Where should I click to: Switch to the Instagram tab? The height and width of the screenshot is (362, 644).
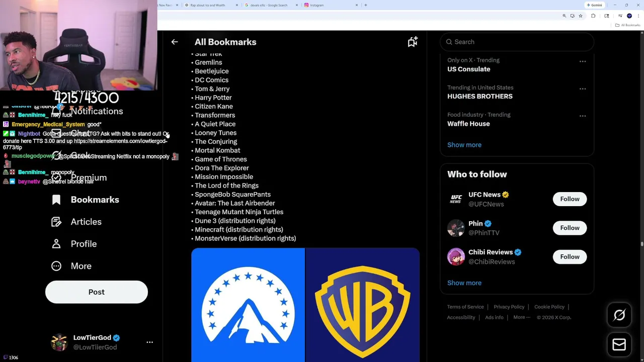[x=331, y=5]
